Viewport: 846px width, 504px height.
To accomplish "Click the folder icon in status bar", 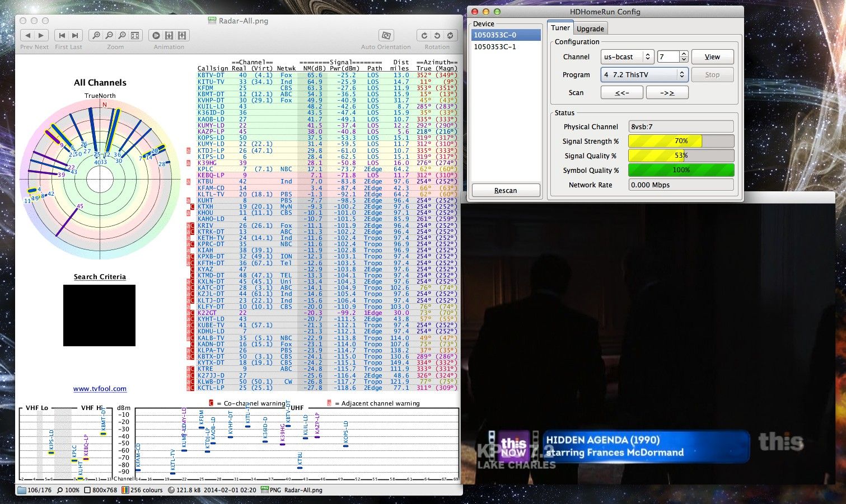I will coord(22,490).
